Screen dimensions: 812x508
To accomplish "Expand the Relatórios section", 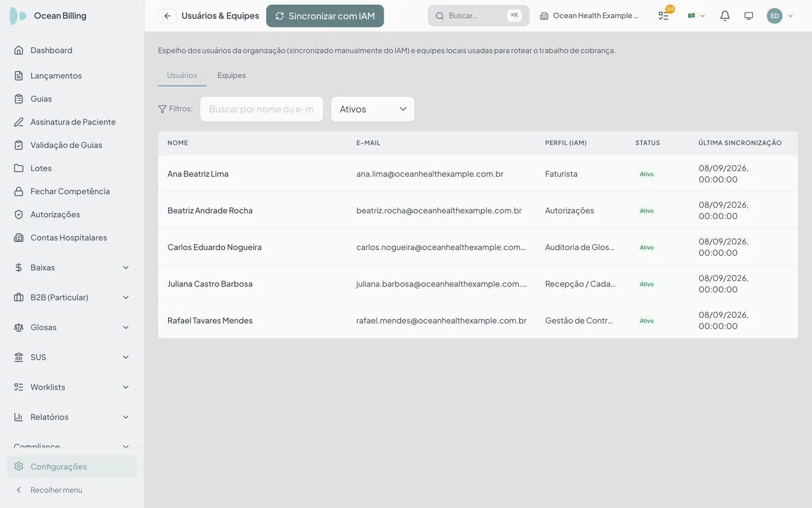I will [x=72, y=417].
